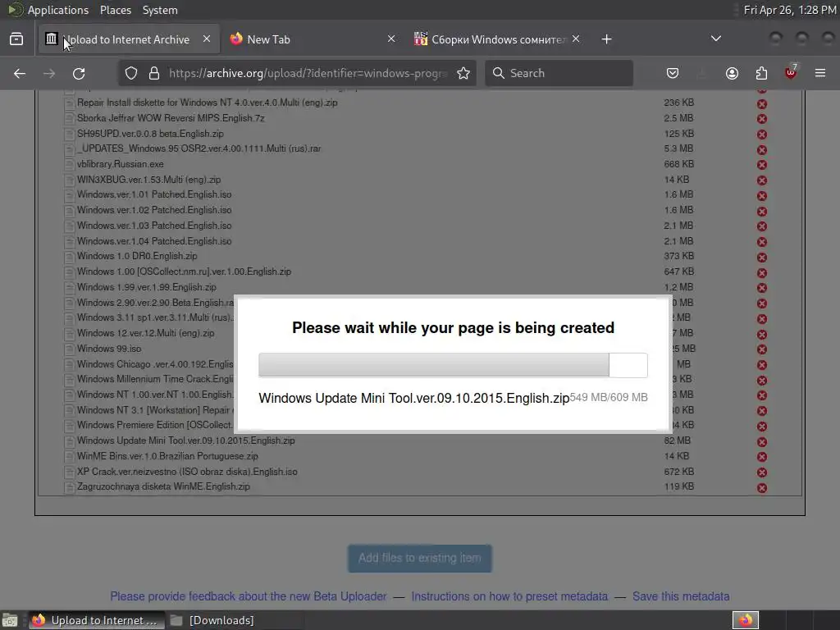
Task: Remove Repair Install diskette Windows NT file
Action: tap(762, 104)
